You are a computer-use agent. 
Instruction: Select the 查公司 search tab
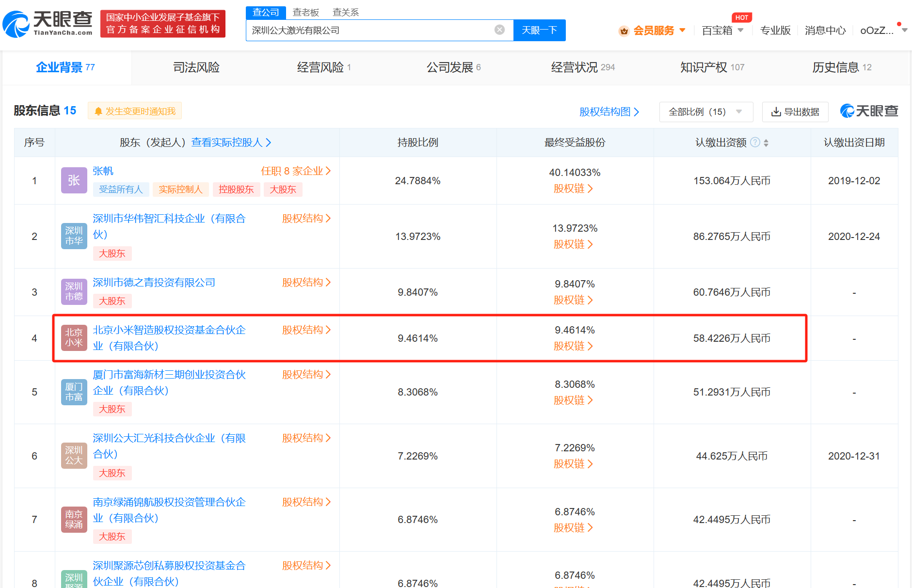click(266, 13)
